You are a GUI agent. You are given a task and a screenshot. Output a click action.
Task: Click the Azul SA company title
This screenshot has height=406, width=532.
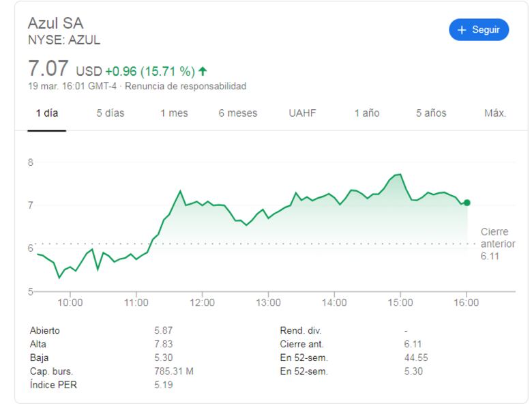56,23
